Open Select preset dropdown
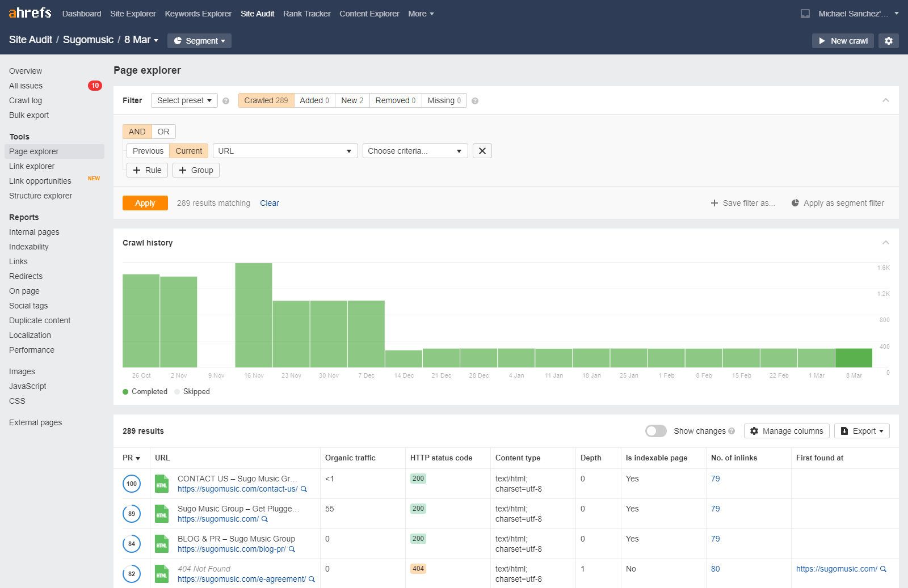Viewport: 908px width, 588px height. click(184, 100)
